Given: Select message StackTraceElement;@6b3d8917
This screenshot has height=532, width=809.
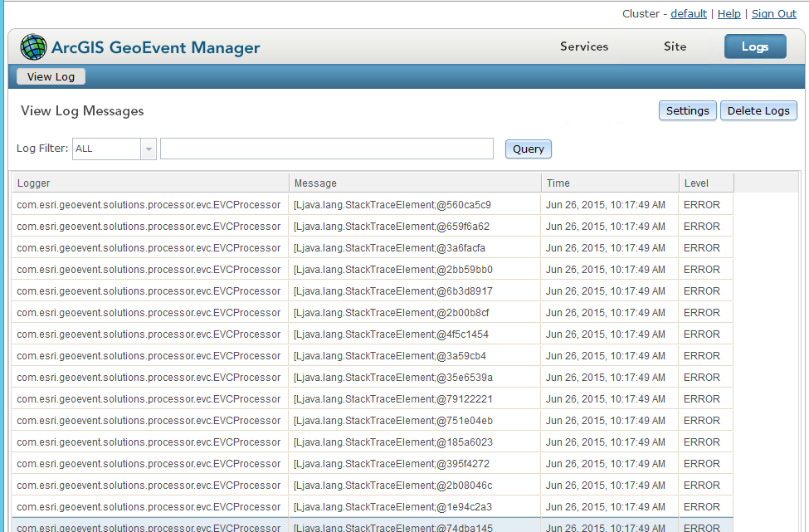Looking at the screenshot, I should 393,291.
